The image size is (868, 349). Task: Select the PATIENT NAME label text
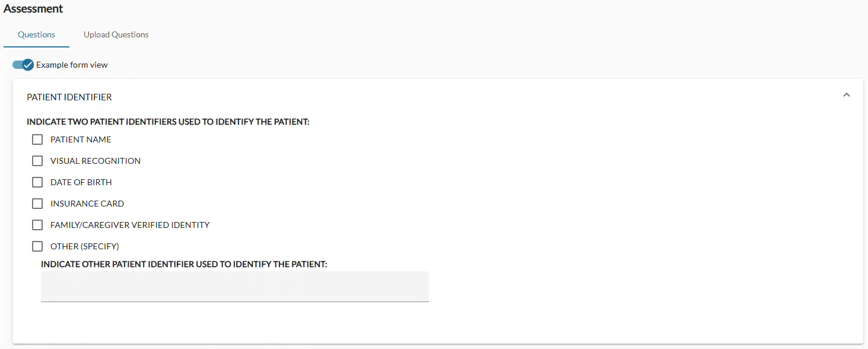point(81,139)
